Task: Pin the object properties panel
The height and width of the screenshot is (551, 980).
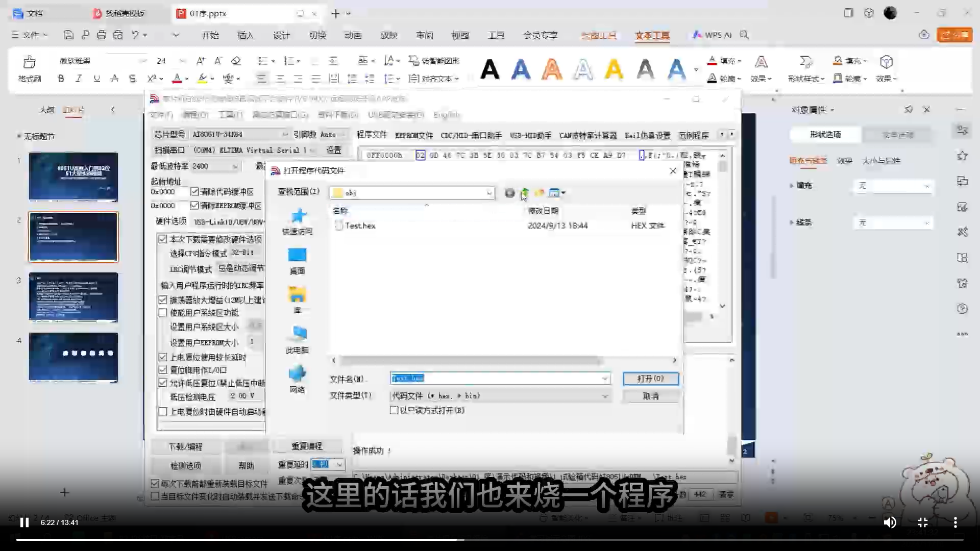Action: pyautogui.click(x=909, y=110)
